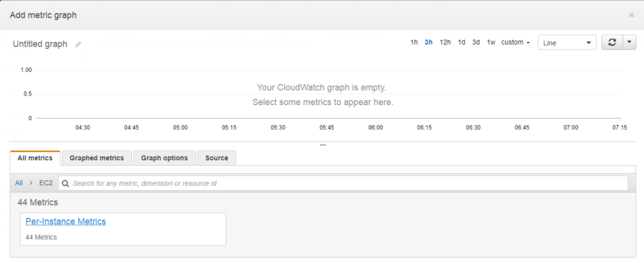Switch to the All metrics tab
The height and width of the screenshot is (263, 644).
35,158
